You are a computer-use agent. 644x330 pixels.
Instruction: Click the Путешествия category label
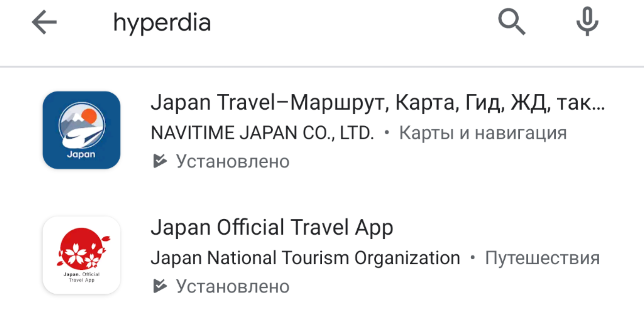pyautogui.click(x=542, y=258)
